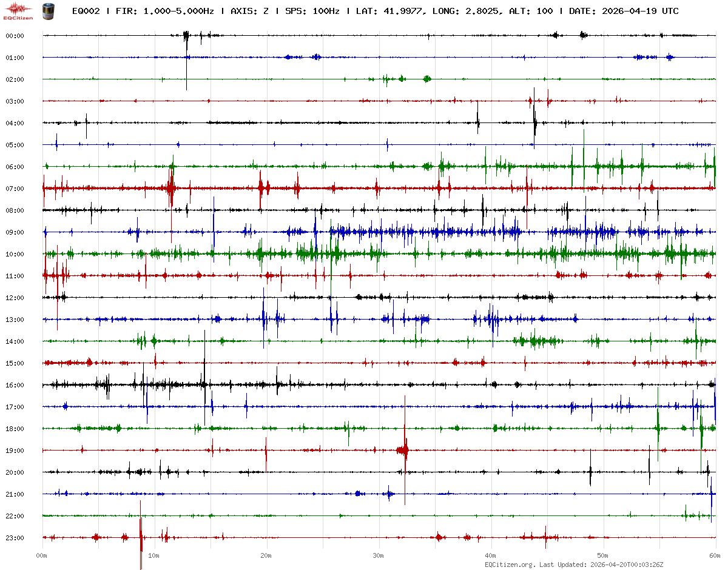The width and height of the screenshot is (728, 570).
Task: Click the 50m mark on the time axis
Action: click(x=602, y=555)
